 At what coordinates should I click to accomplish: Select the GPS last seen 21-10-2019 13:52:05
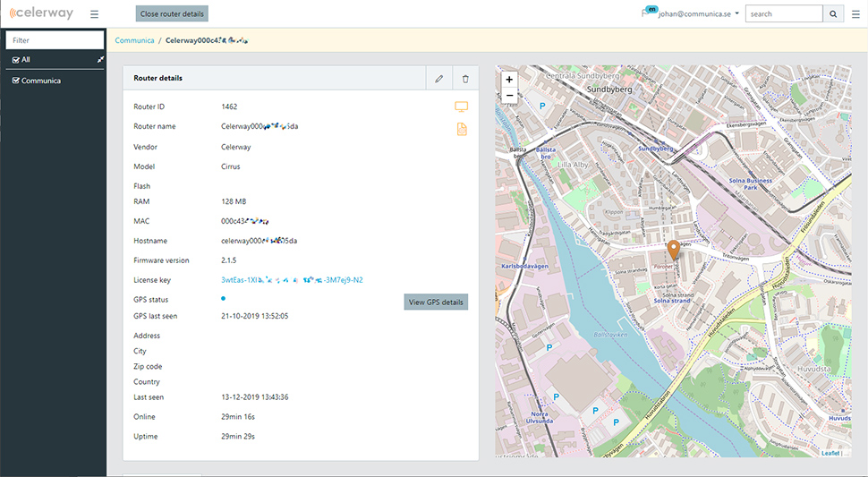click(x=255, y=317)
